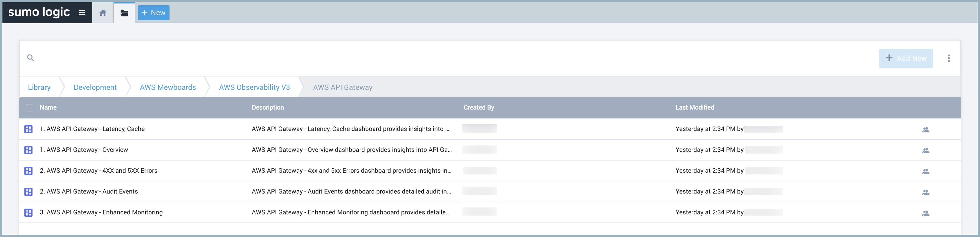Sort by the Name column header

[x=48, y=107]
